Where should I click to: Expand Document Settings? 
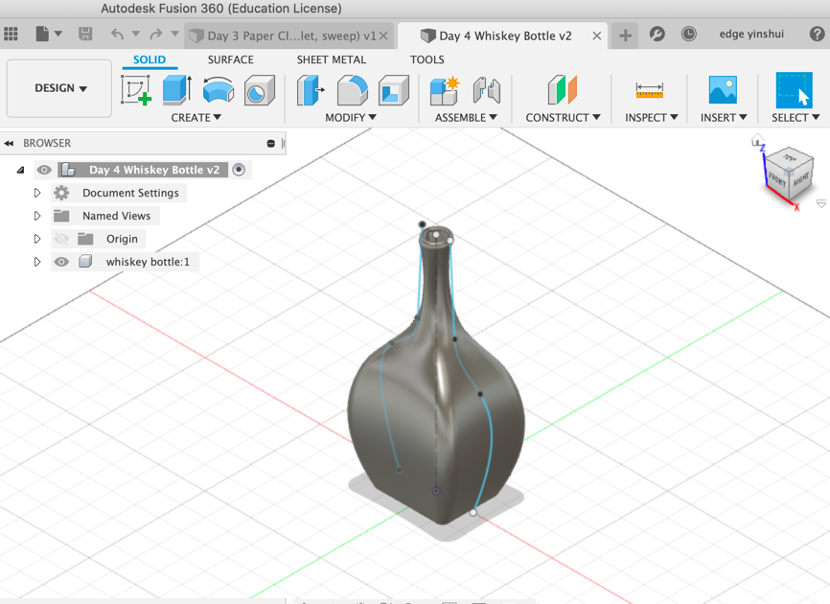(x=37, y=193)
